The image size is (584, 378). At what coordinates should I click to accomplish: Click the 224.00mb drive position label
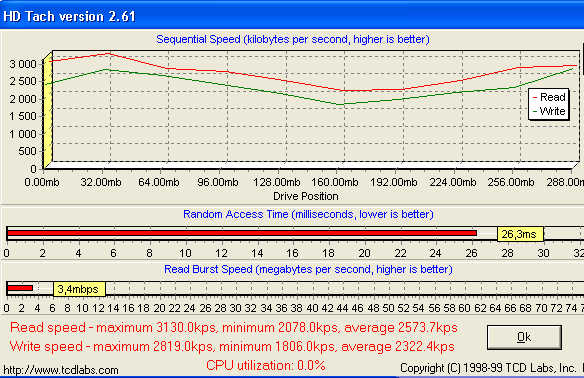tap(453, 182)
